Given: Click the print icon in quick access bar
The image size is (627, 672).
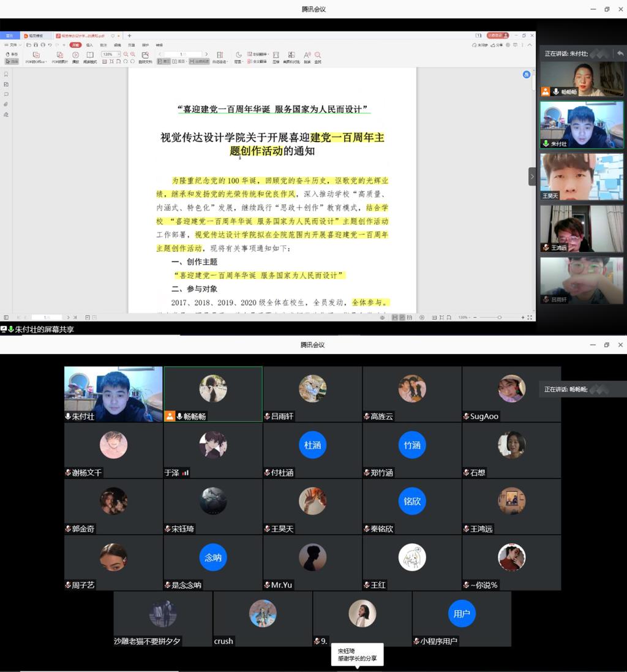Looking at the screenshot, I should [43, 45].
